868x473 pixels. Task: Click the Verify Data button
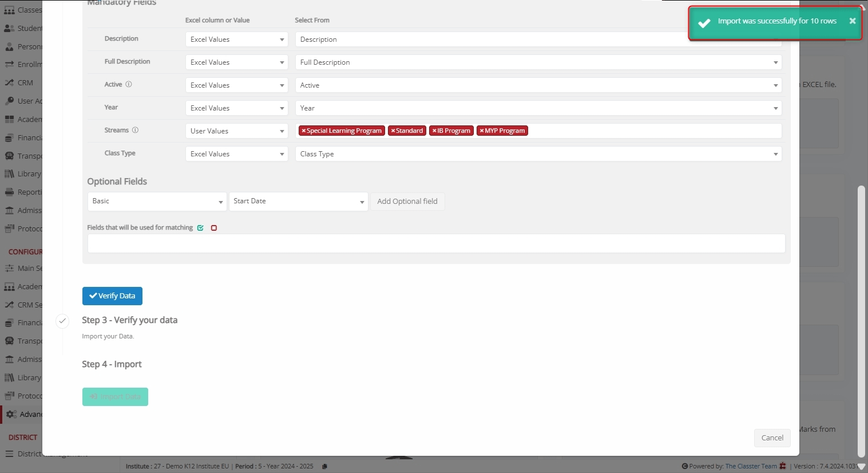tap(112, 296)
